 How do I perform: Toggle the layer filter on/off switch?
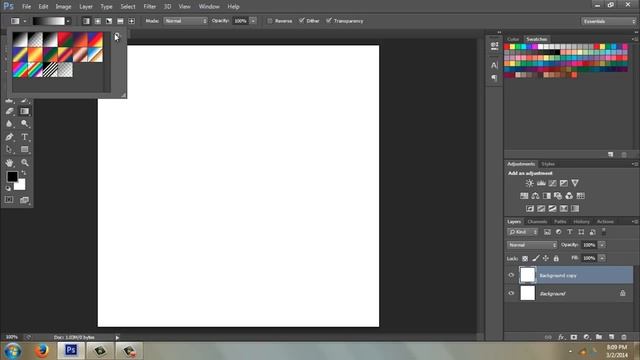604,232
